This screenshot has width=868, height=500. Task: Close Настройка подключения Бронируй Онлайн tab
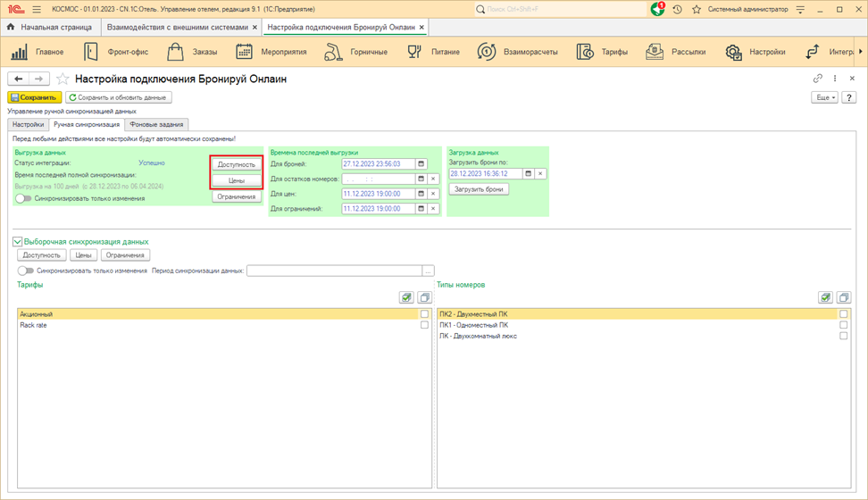coord(421,27)
